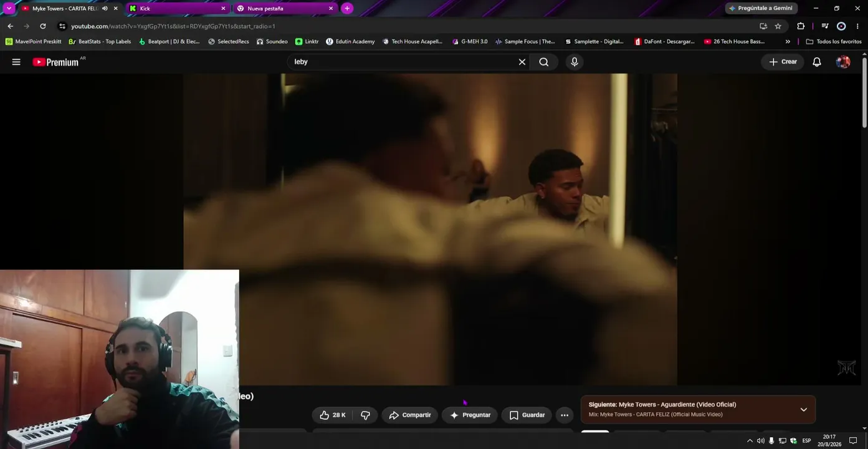Open the account avatar menu
Image resolution: width=868 pixels, height=449 pixels.
point(843,62)
